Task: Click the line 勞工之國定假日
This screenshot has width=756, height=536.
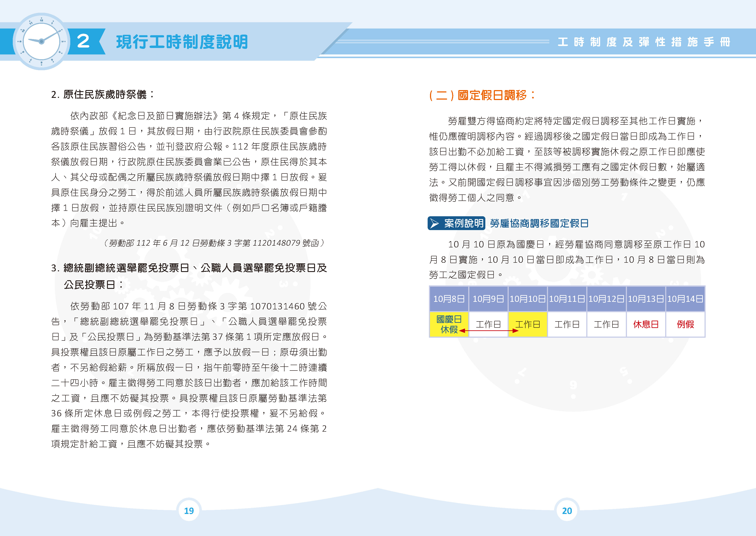Action: (x=466, y=275)
